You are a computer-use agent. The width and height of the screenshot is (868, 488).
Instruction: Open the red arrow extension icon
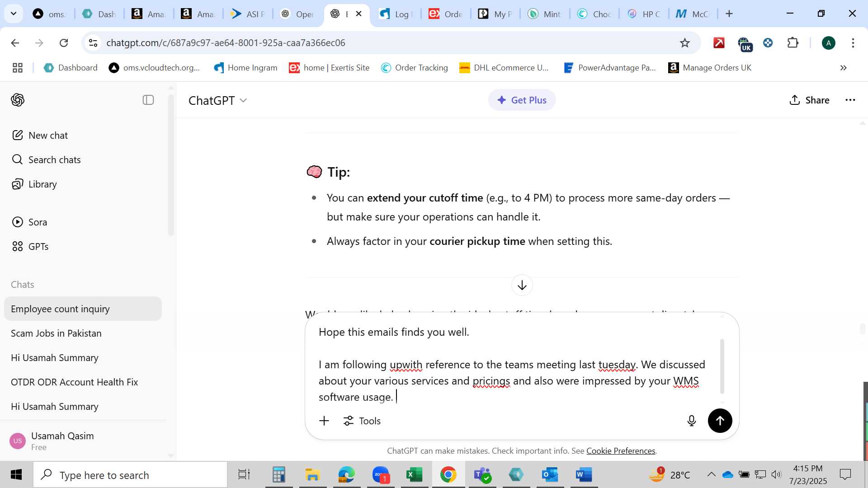point(719,43)
